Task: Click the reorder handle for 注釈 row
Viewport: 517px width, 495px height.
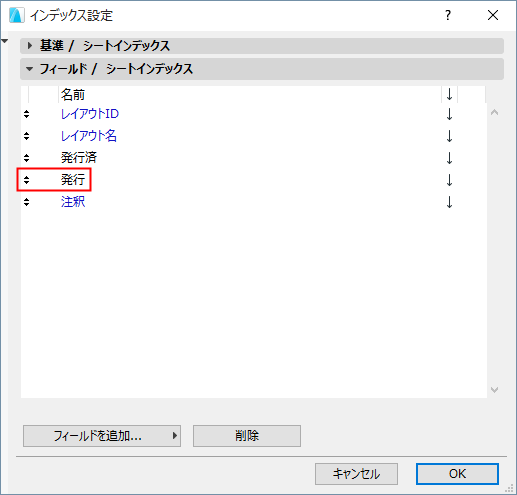Action: point(26,202)
